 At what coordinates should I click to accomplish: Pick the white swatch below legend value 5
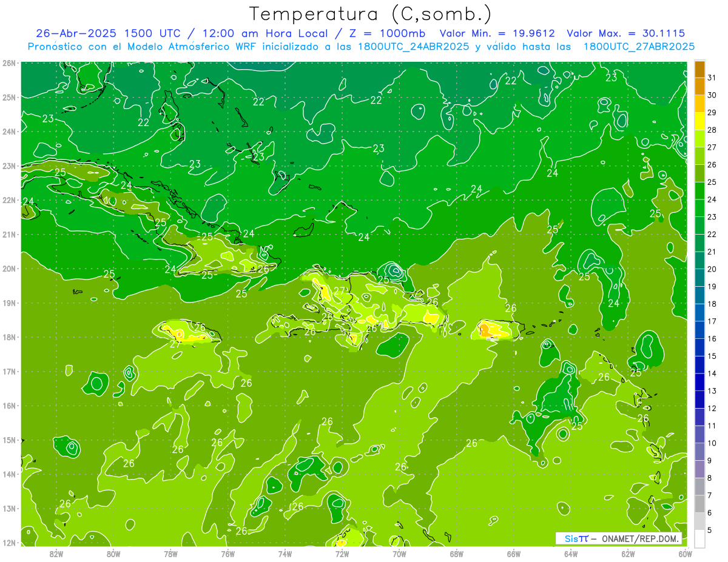pyautogui.click(x=699, y=538)
